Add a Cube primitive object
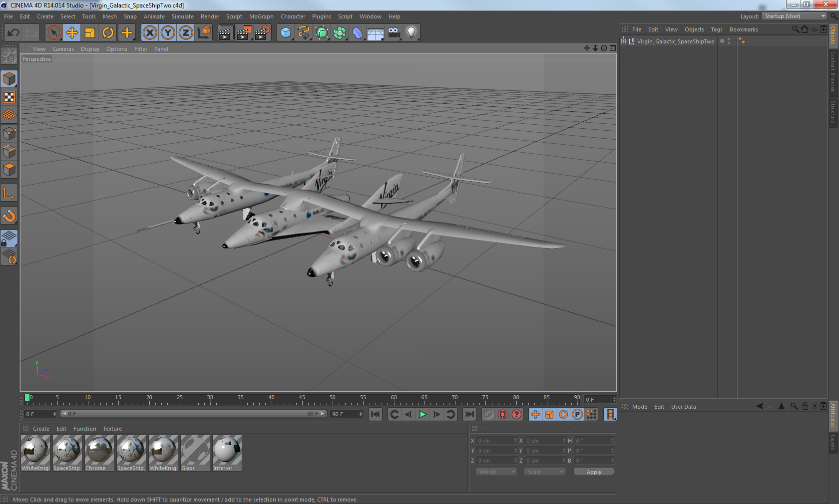Viewport: 839px width, 504px height. point(286,33)
